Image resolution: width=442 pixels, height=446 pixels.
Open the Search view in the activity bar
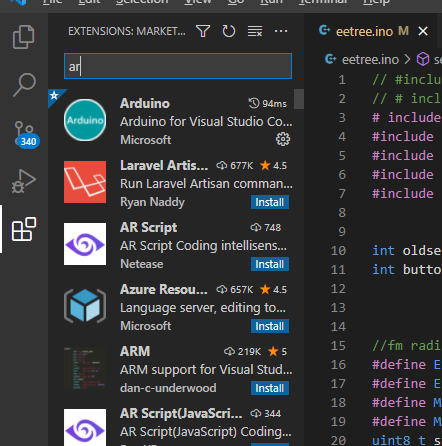(x=24, y=85)
